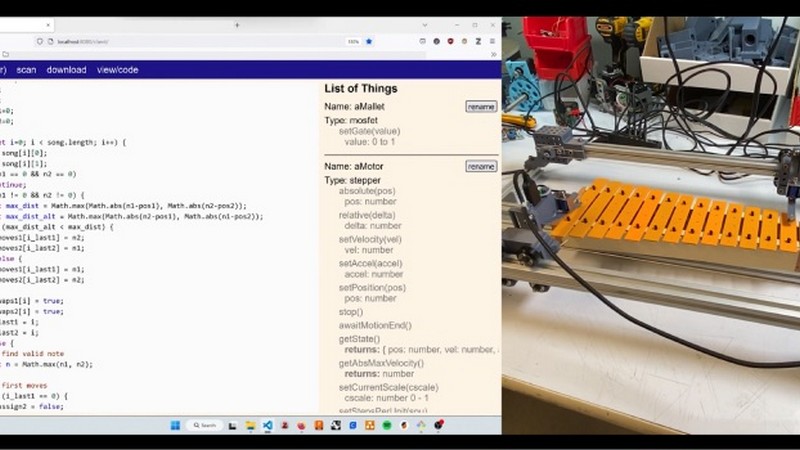The image size is (800, 450).
Task: Click absolute(pos) method entry
Action: pyautogui.click(x=367, y=191)
